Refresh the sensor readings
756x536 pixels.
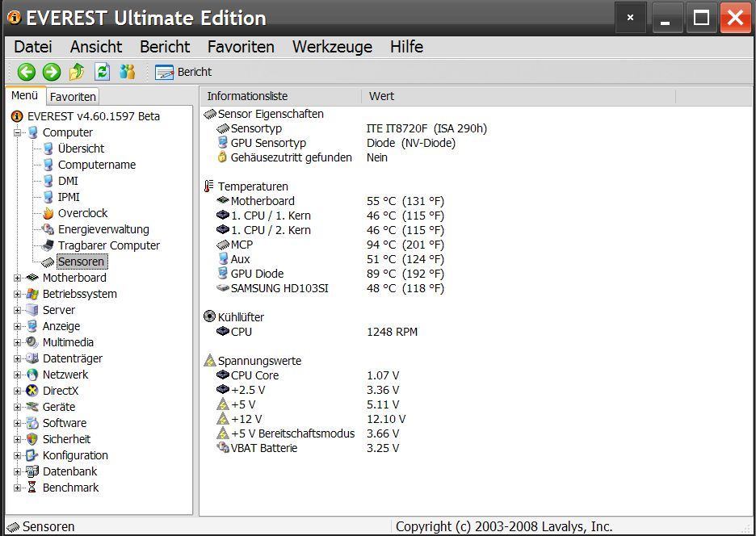[102, 73]
